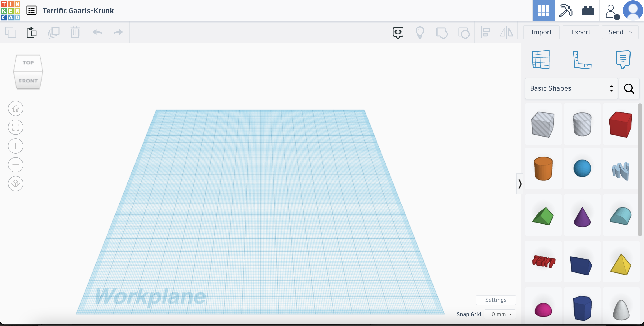Viewport: 644px width, 326px height.
Task: Delete the current selection
Action: pos(75,32)
